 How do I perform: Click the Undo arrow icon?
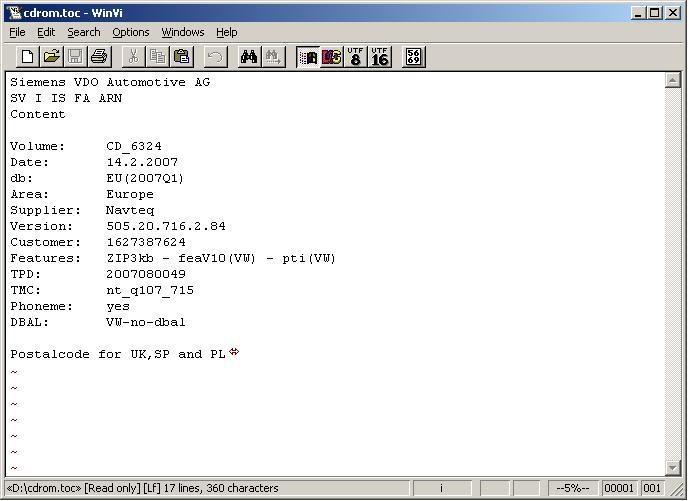[215, 57]
